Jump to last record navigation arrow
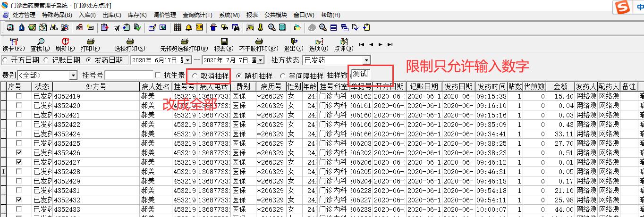644x217 pixels. tap(390, 44)
